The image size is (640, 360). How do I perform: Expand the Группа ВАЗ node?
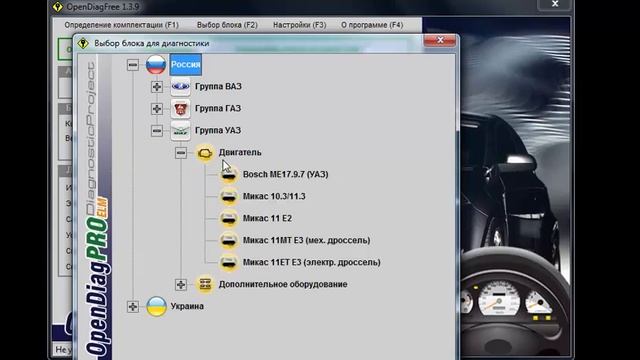click(157, 87)
